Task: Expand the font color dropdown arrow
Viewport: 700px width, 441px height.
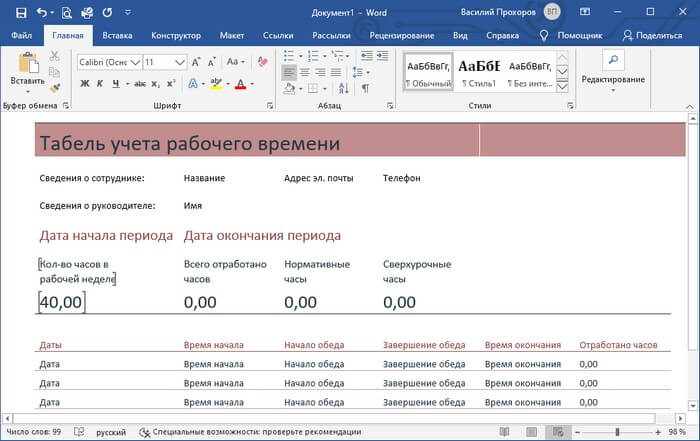Action: [252, 83]
